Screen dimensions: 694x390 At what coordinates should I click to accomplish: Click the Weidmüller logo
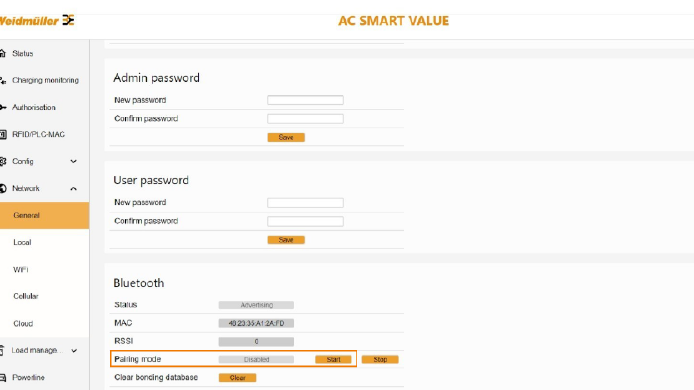point(37,20)
